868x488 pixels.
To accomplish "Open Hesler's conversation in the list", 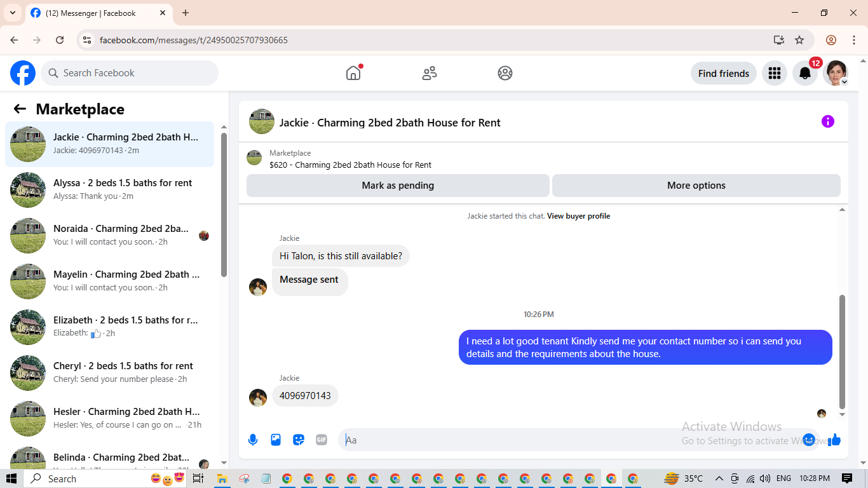I will 109,418.
